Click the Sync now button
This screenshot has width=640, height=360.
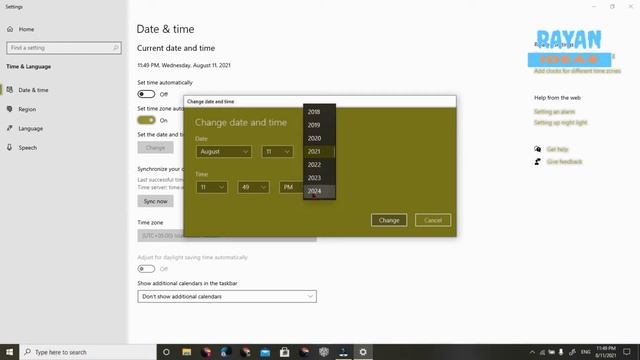click(x=156, y=201)
